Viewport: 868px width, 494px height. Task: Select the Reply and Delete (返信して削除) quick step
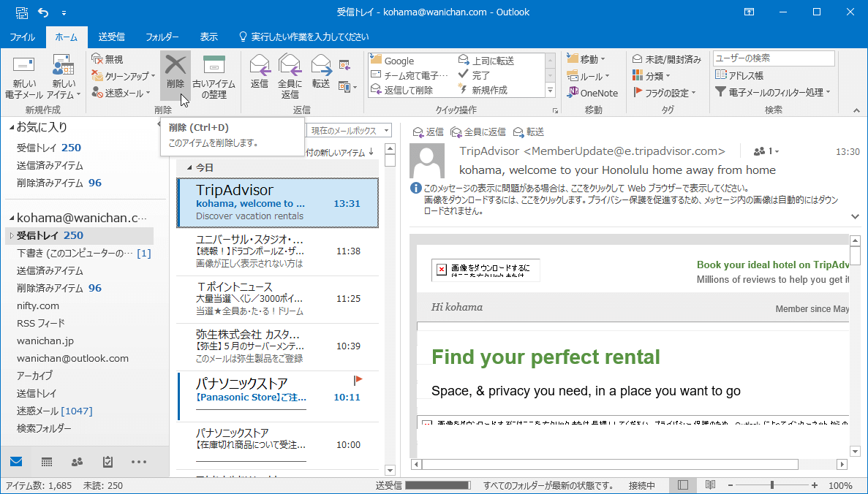[402, 90]
